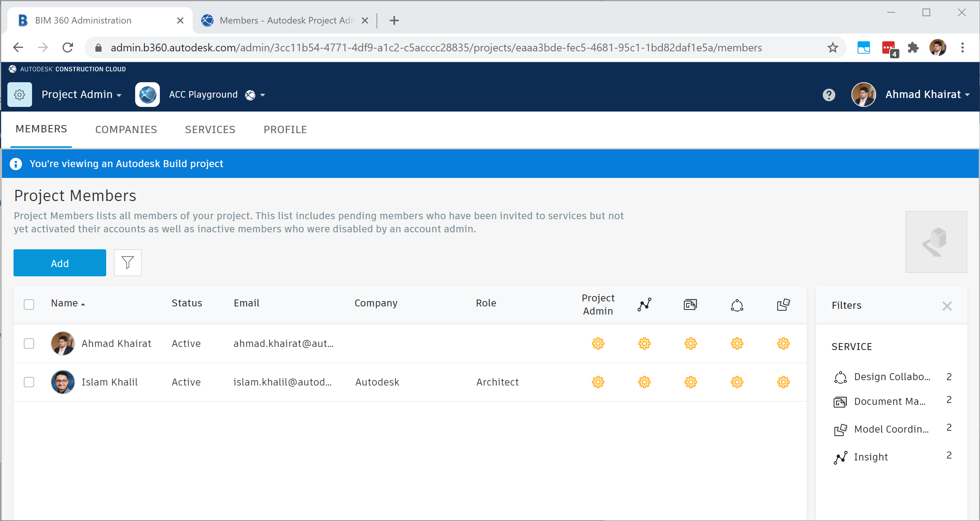Check the checkbox next to Islam Khalil

pyautogui.click(x=29, y=382)
